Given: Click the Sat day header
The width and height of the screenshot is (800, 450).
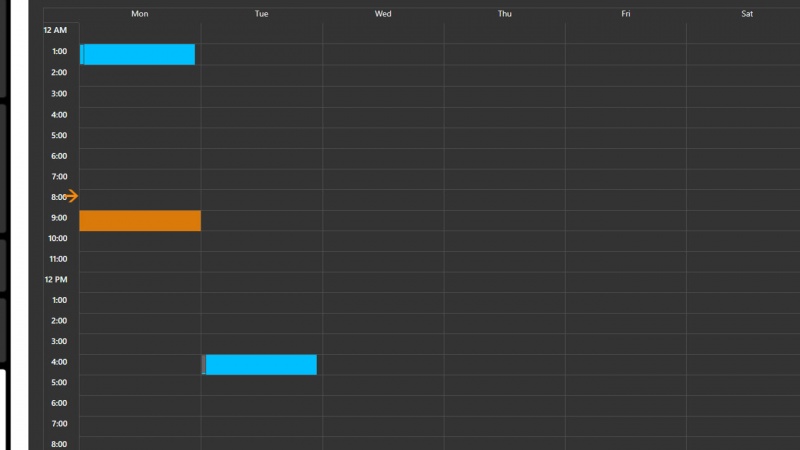Looking at the screenshot, I should tap(747, 14).
